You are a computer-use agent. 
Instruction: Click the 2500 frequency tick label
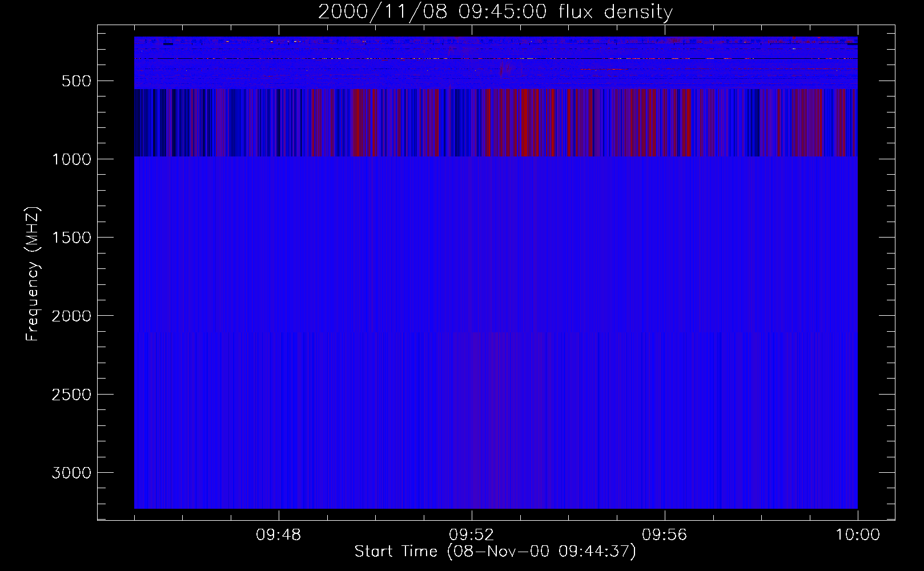[x=71, y=395]
